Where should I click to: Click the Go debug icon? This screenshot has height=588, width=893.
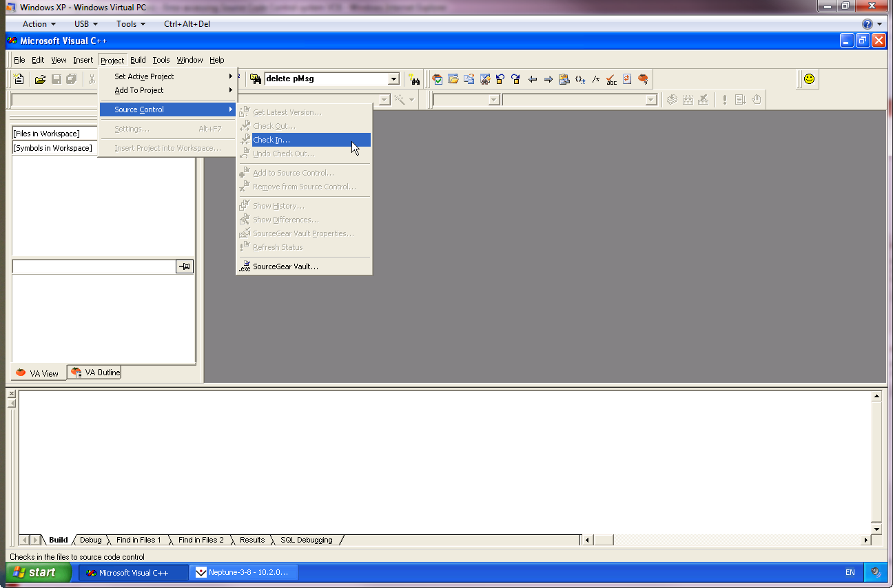tap(741, 100)
